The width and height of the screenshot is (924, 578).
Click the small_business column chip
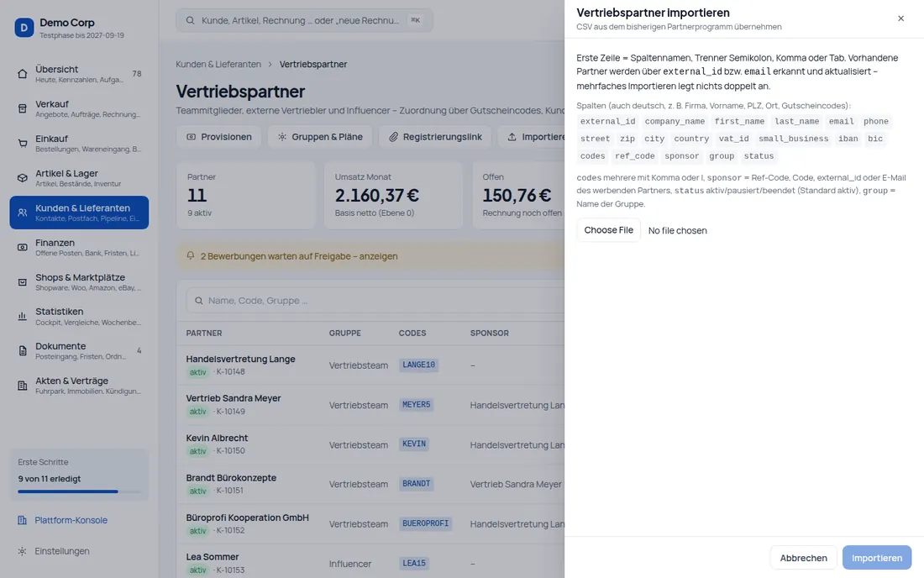pos(793,139)
